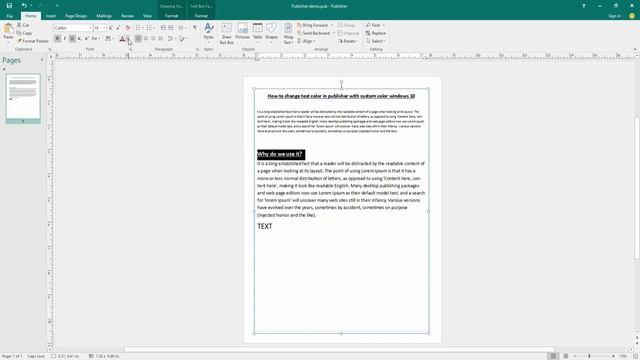This screenshot has height=360, width=640.
Task: Open the Rotate dropdown
Action: tap(348, 41)
